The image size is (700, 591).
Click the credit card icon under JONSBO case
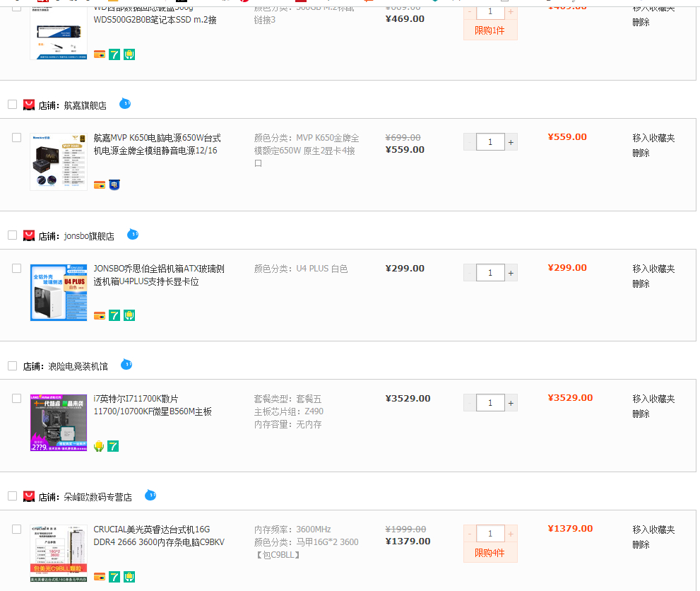pyautogui.click(x=100, y=316)
